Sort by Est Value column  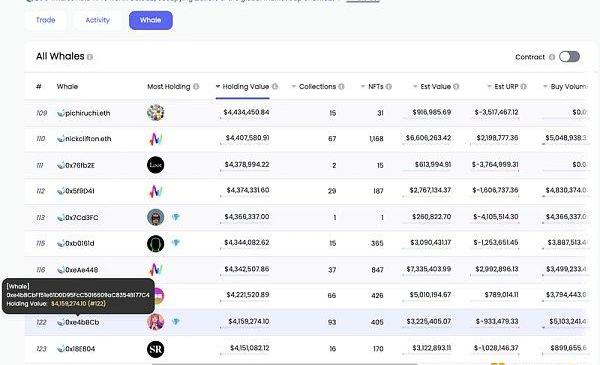pos(415,86)
